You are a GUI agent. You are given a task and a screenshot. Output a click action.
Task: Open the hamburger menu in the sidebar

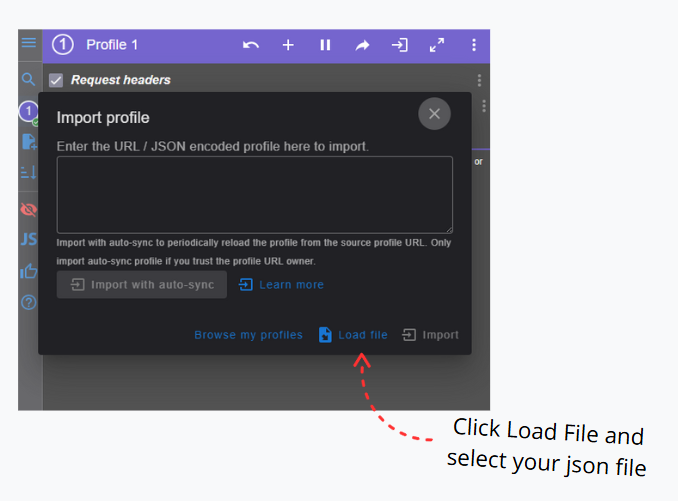point(29,43)
